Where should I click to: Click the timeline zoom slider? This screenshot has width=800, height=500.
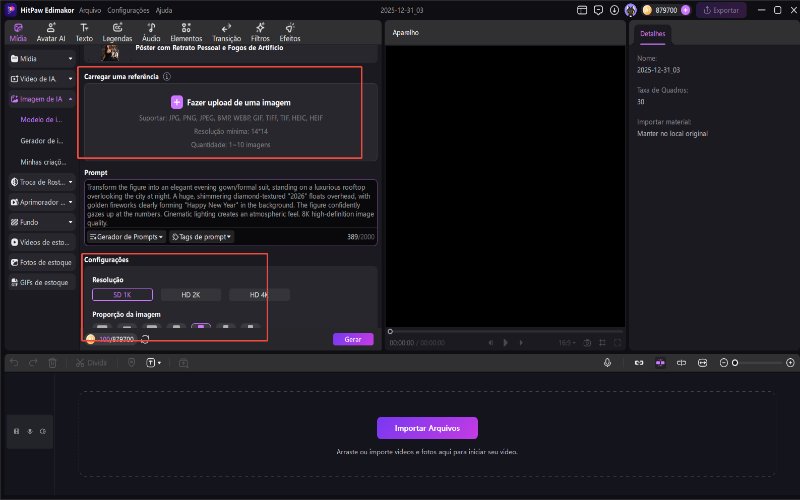coord(758,363)
